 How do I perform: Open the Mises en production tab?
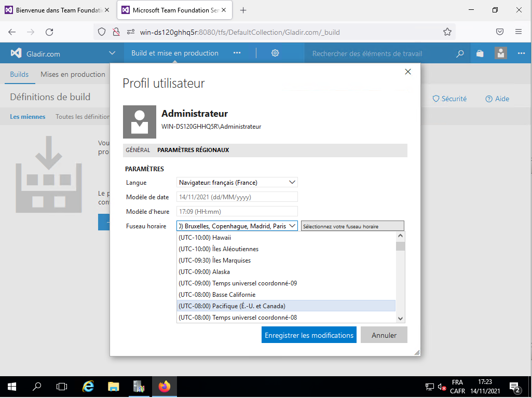tap(73, 74)
